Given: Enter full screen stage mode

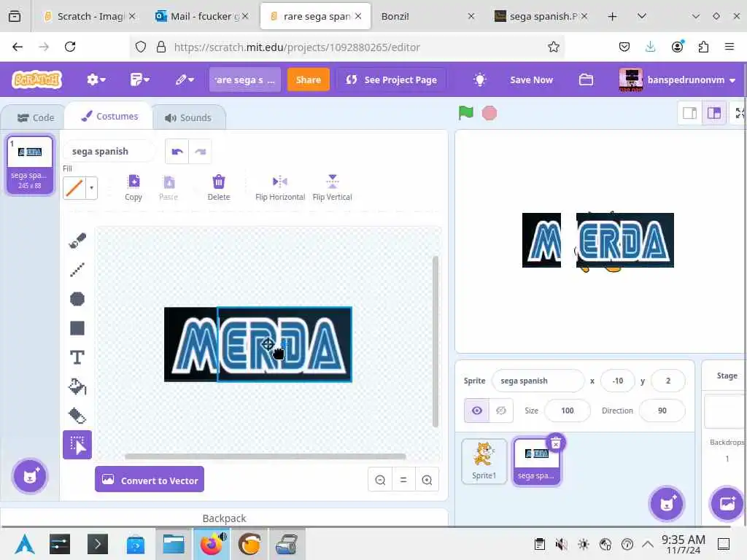Looking at the screenshot, I should (740, 113).
